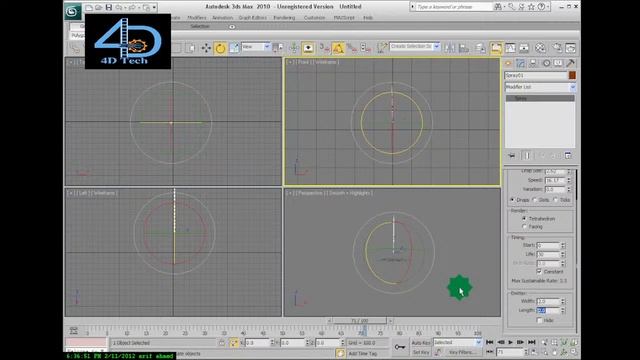The width and height of the screenshot is (640, 360).
Task: Click the Spray01 object color swatch
Action: (x=572, y=75)
